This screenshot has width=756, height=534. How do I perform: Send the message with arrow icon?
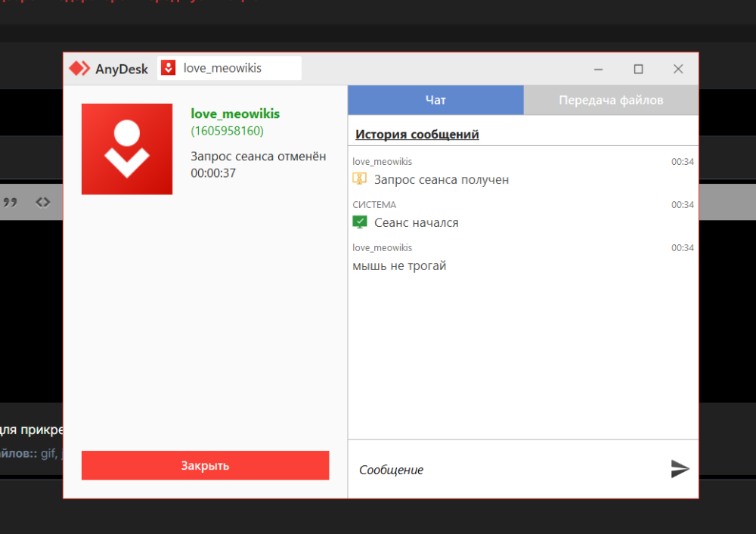(680, 468)
